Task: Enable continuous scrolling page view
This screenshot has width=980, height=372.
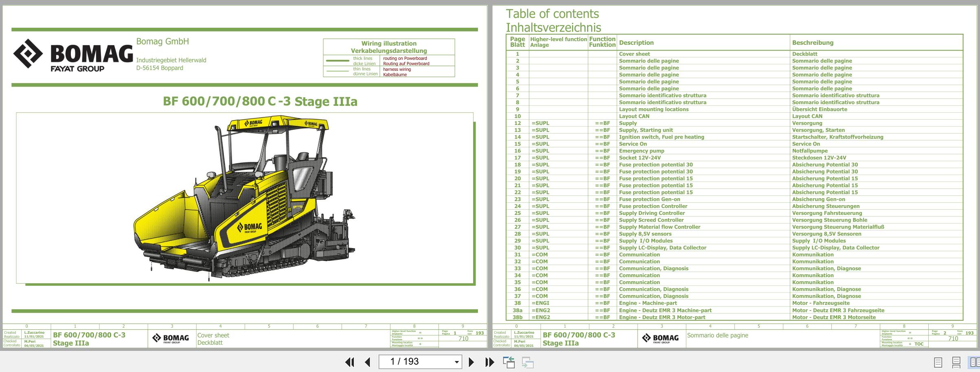Action: [x=956, y=362]
